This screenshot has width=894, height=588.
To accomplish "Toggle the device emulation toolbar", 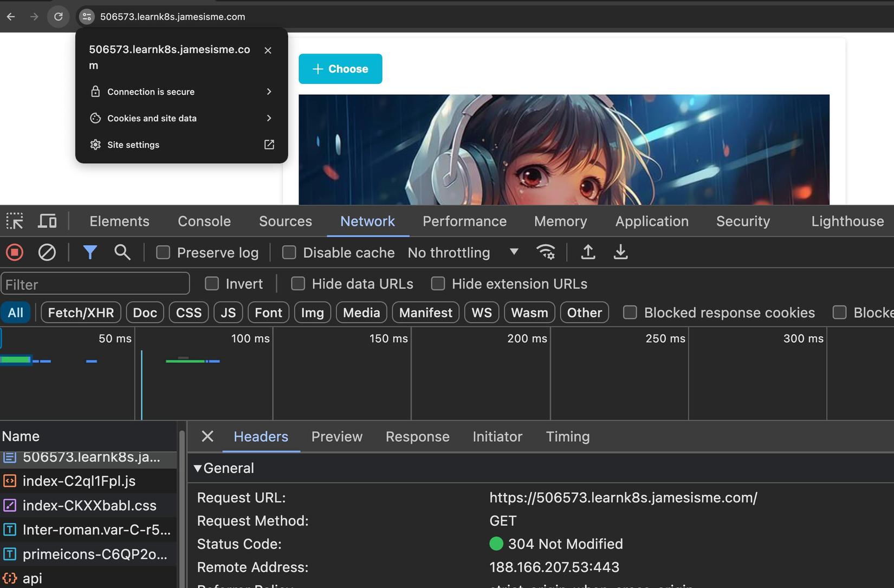I will (x=48, y=221).
